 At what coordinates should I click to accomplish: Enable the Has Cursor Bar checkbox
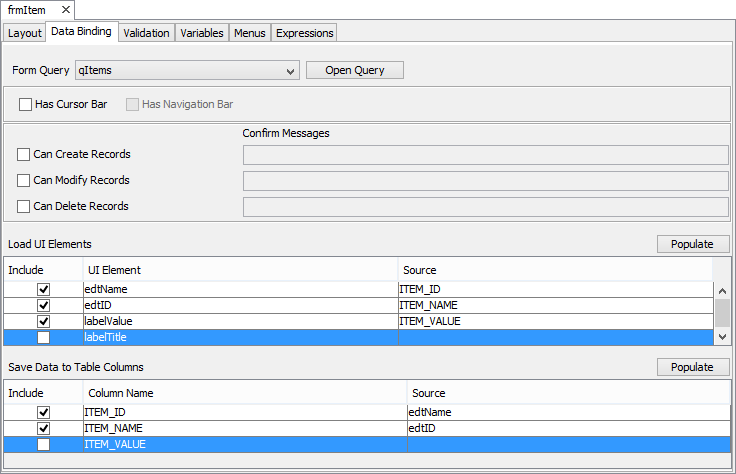tap(25, 104)
